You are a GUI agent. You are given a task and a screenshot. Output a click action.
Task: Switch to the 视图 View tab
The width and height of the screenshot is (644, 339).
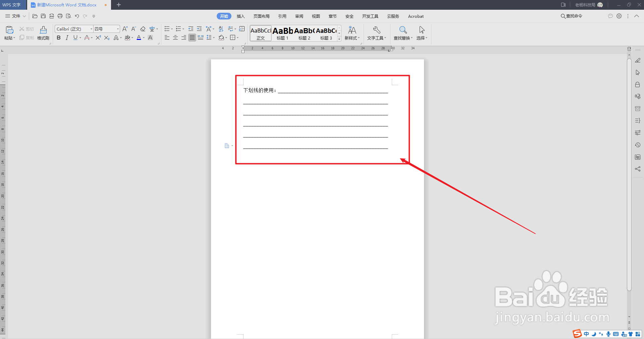(316, 16)
